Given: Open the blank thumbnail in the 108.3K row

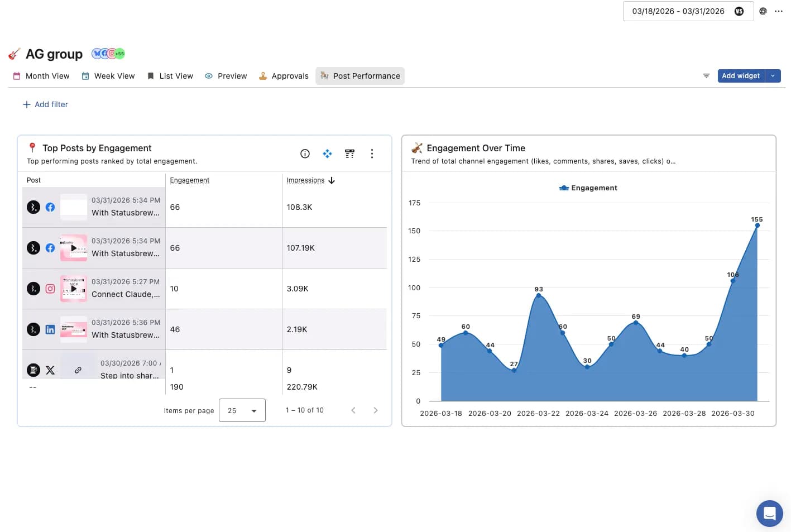Looking at the screenshot, I should [x=74, y=207].
